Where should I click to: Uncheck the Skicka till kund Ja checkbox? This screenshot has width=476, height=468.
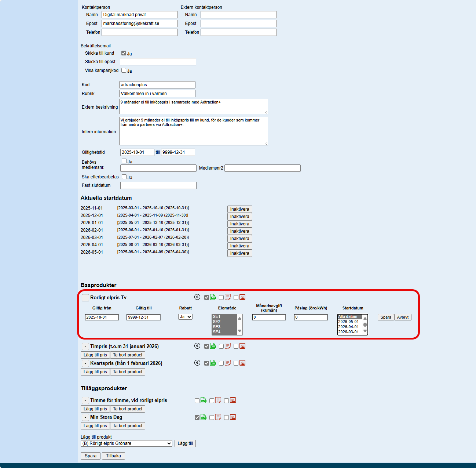tap(124, 53)
